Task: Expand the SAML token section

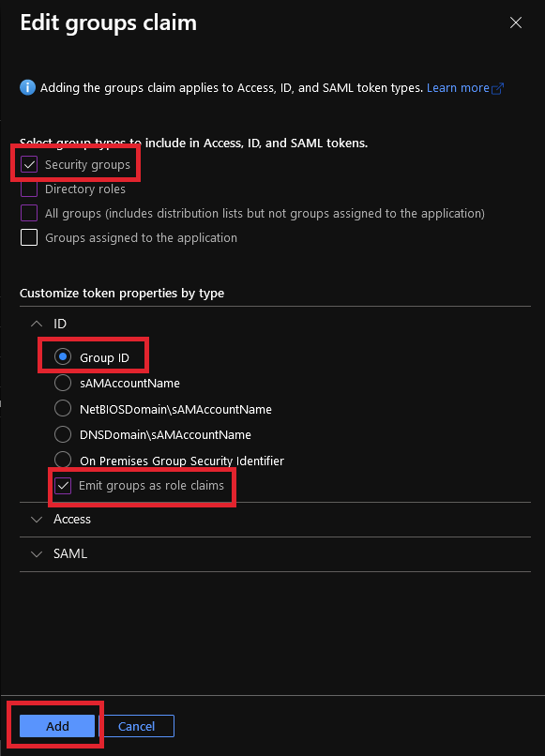Action: point(37,554)
